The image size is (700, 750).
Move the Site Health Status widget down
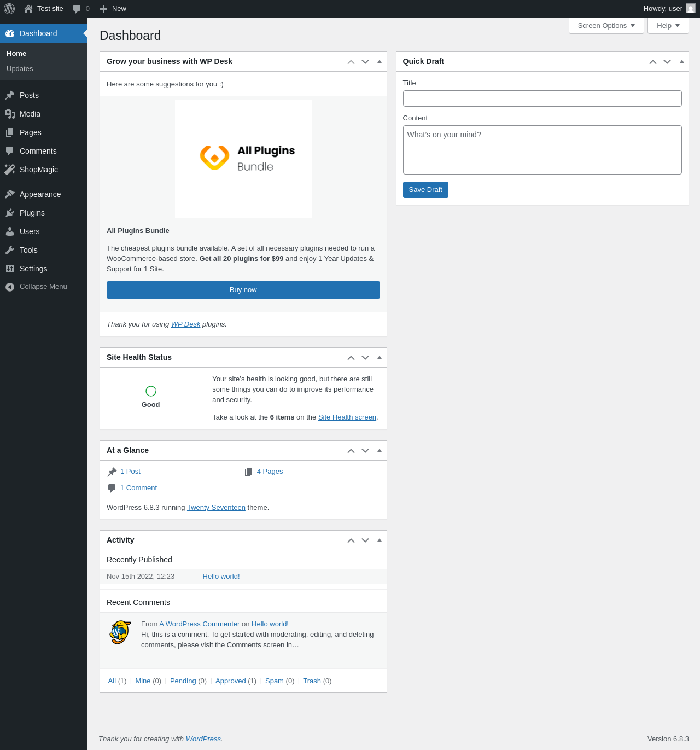(x=365, y=358)
